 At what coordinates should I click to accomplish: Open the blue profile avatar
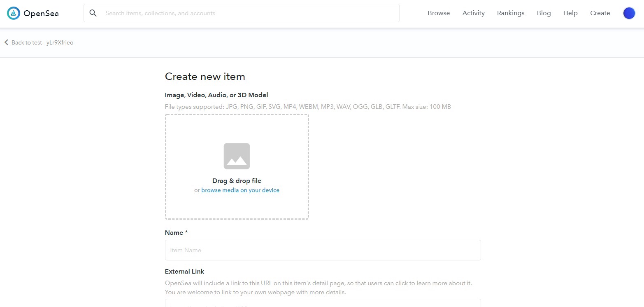[x=629, y=13]
